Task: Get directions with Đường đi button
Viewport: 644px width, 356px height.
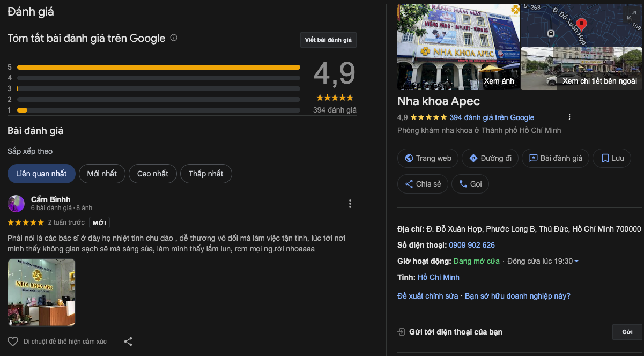Action: pos(490,158)
